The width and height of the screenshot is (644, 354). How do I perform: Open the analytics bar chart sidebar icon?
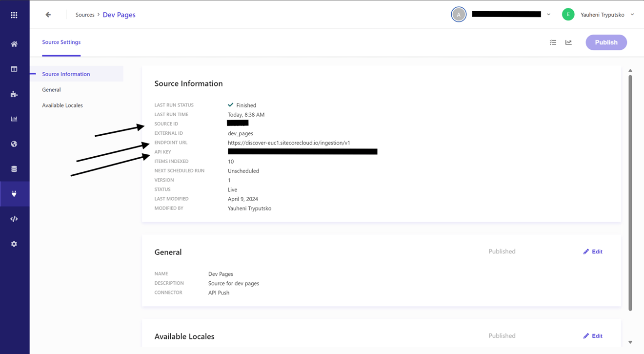pos(14,119)
